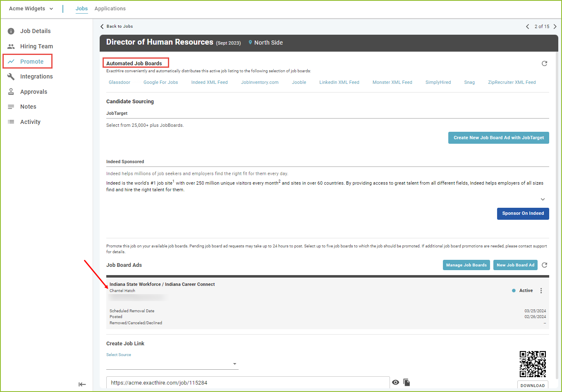The width and height of the screenshot is (562, 392).
Task: Switch to the Applications tab
Action: [x=110, y=8]
